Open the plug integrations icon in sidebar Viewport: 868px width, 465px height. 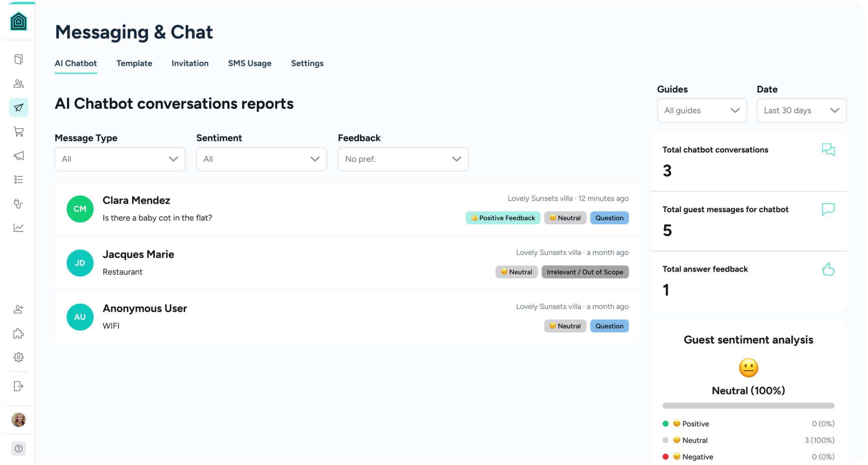tap(18, 204)
